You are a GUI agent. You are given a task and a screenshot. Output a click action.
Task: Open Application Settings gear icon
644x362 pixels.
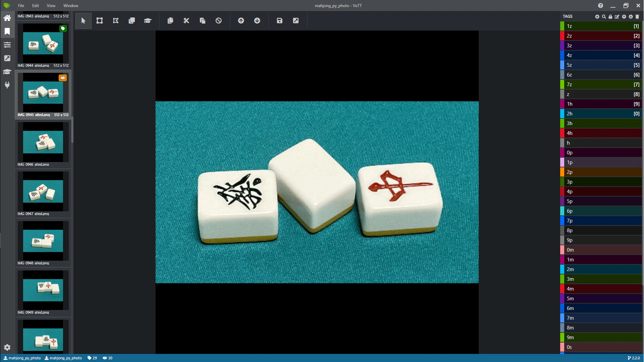(x=7, y=348)
